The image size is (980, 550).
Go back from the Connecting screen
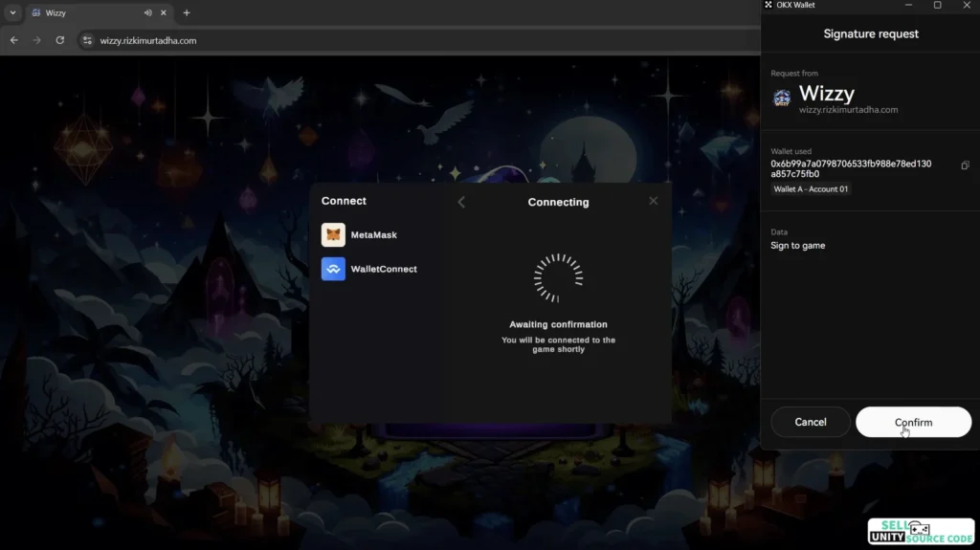point(461,202)
